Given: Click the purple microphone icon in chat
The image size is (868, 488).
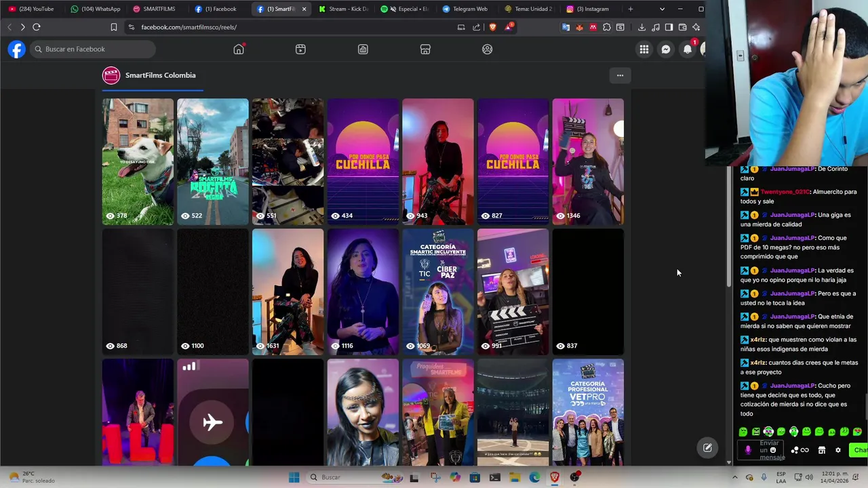Looking at the screenshot, I should pyautogui.click(x=748, y=450).
